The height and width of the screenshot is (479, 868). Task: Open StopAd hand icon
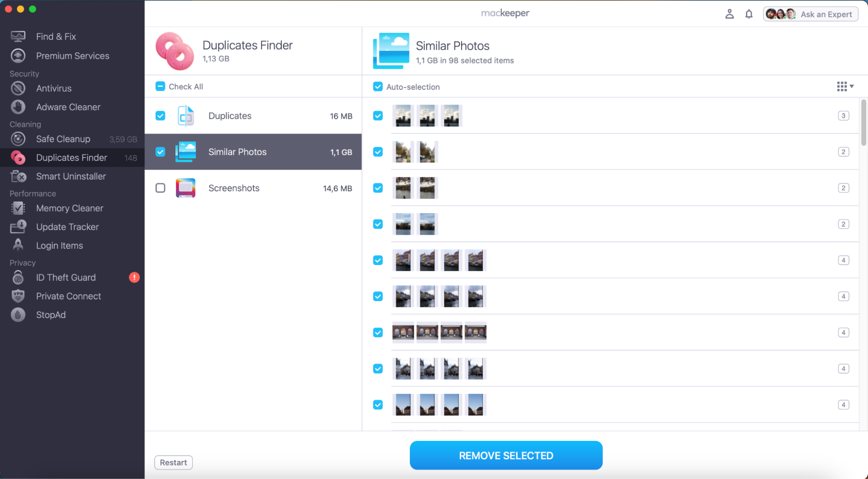(x=18, y=315)
